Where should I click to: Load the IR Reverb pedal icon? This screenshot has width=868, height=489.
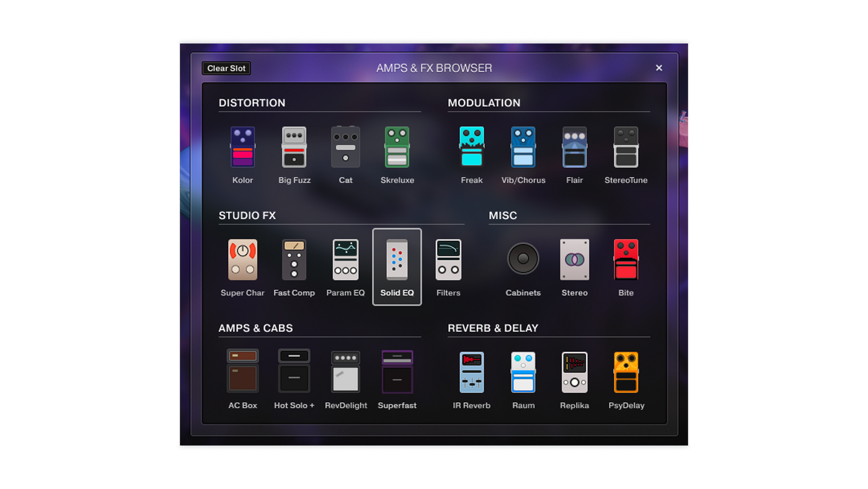coord(472,372)
